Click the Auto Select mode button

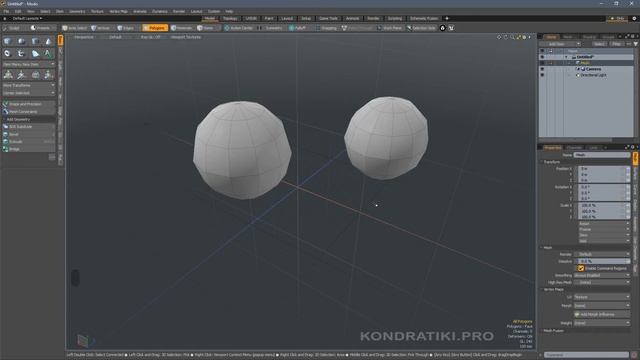[x=75, y=28]
